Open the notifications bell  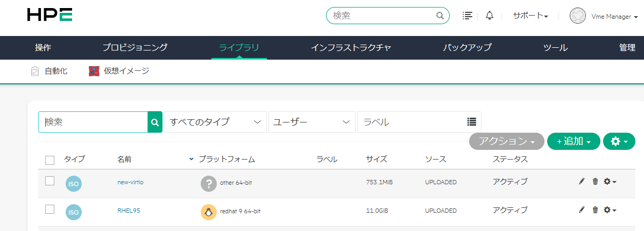tap(489, 16)
